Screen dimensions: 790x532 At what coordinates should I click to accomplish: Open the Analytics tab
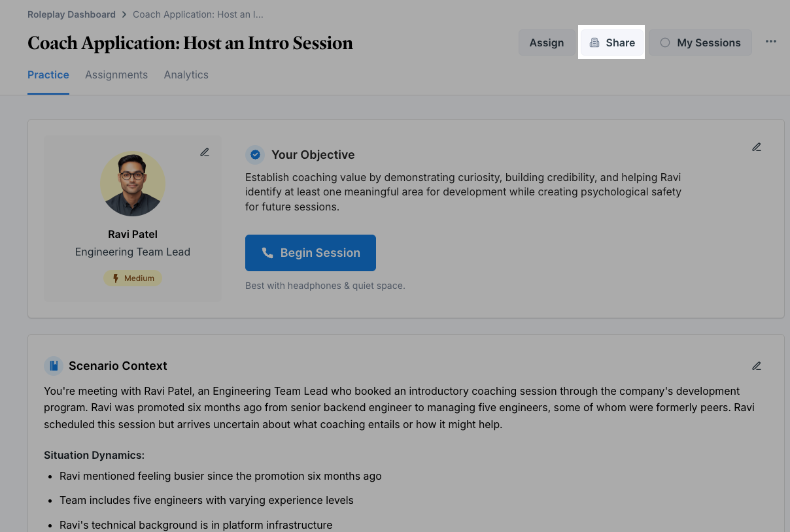186,75
